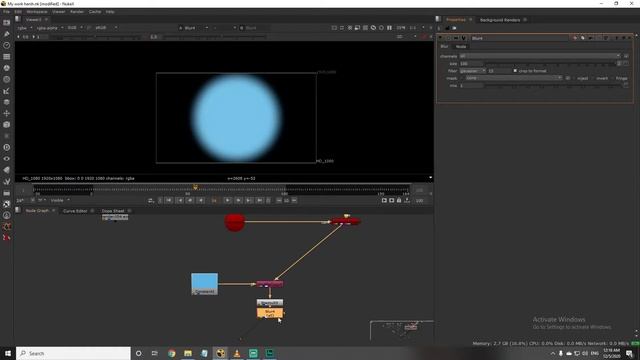Select the blue Constant node in Node Graph

tap(204, 284)
